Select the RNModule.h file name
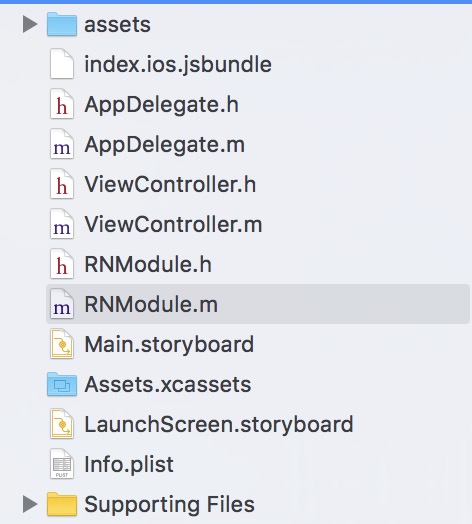 pos(148,264)
